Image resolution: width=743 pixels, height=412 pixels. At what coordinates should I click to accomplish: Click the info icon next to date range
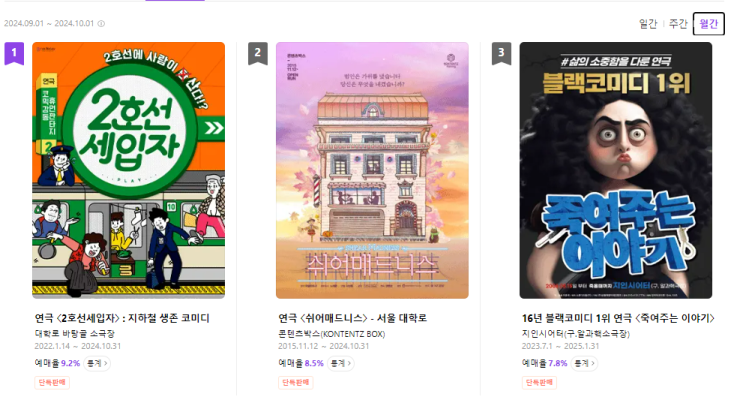click(101, 23)
